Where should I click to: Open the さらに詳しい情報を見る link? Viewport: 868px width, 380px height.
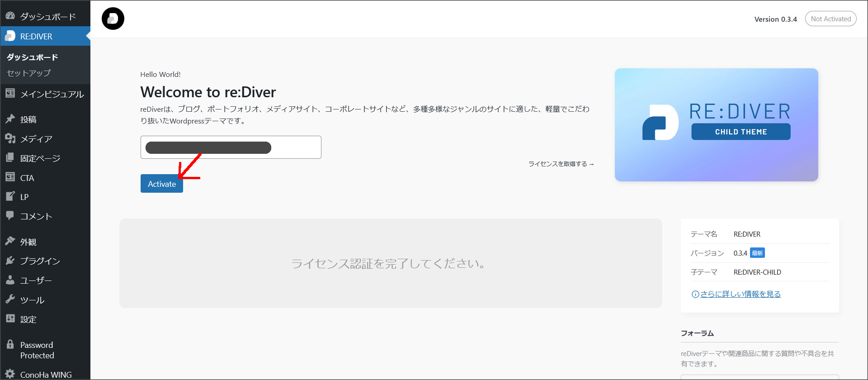[740, 294]
